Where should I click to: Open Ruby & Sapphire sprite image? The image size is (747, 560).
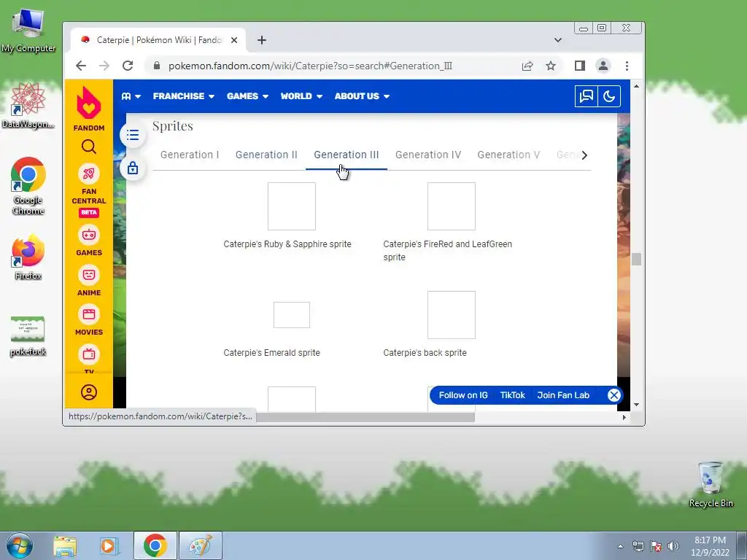292,206
